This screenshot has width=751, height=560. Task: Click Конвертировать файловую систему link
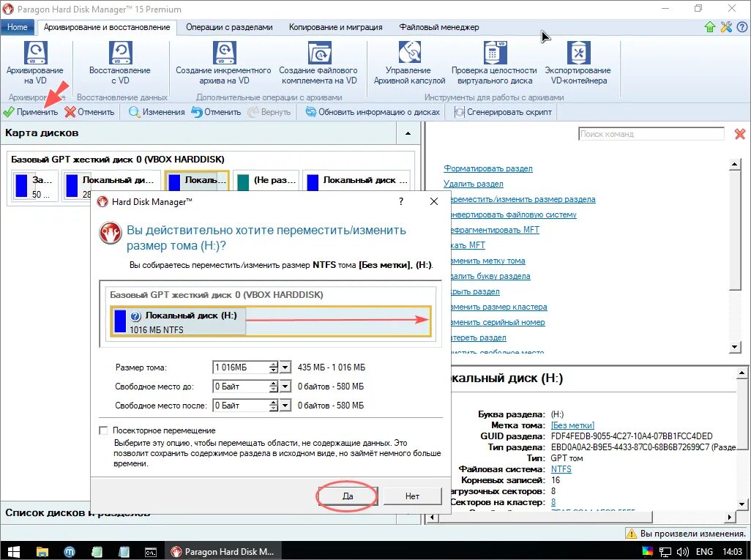pyautogui.click(x=513, y=214)
